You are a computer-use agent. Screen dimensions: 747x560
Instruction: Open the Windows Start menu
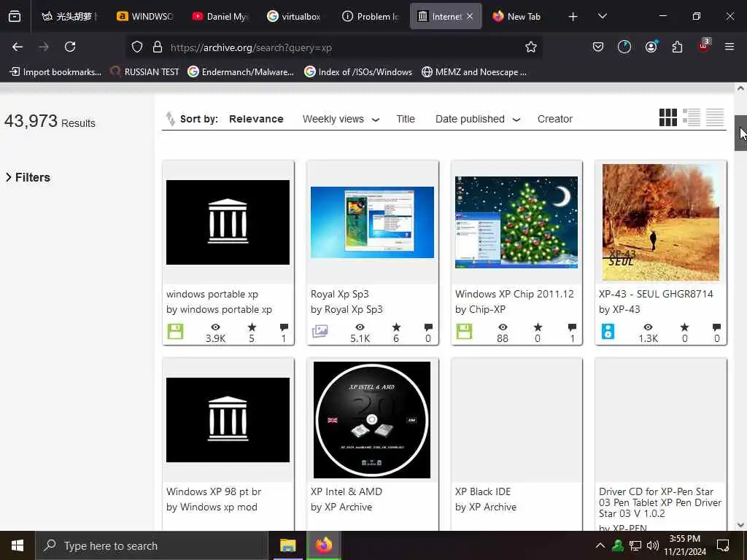(x=18, y=545)
